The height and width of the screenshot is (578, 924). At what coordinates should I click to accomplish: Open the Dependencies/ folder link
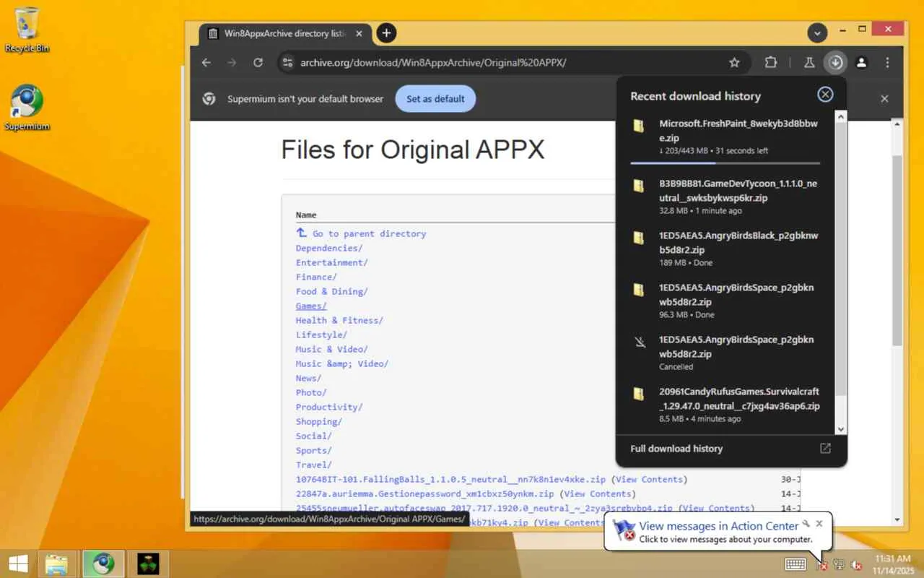(x=329, y=248)
